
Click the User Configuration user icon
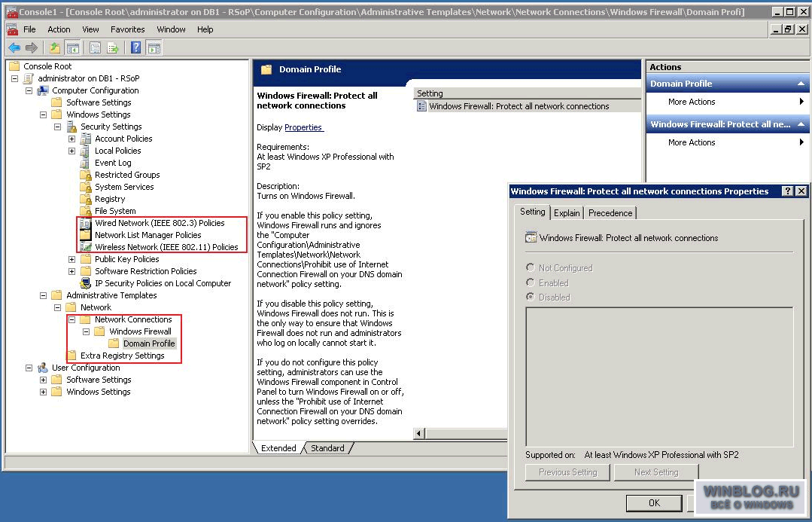tap(42, 368)
